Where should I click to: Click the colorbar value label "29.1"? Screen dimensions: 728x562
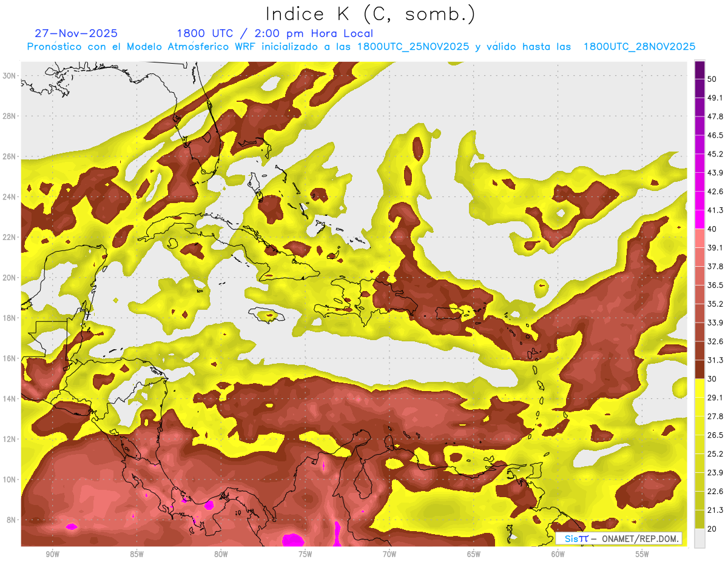(715, 398)
